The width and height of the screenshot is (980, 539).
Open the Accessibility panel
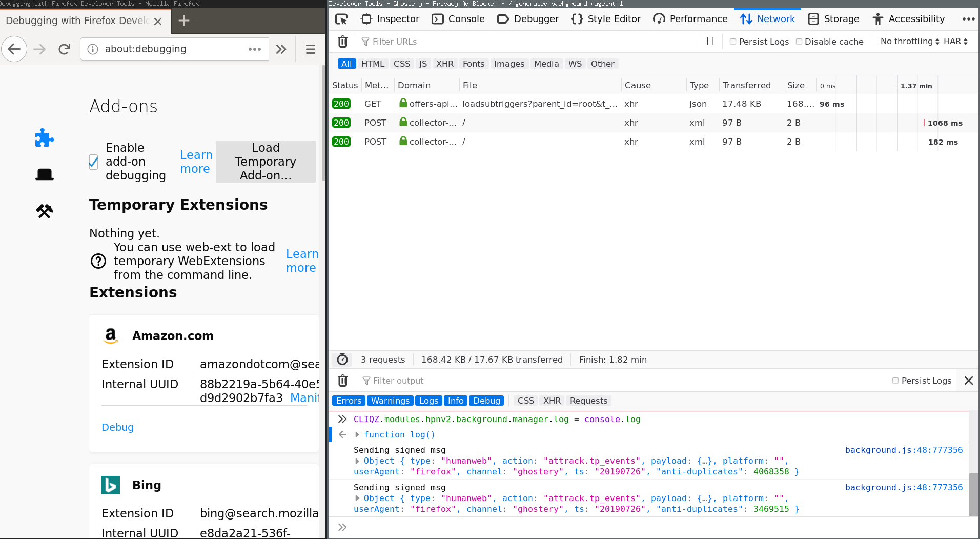pyautogui.click(x=908, y=19)
